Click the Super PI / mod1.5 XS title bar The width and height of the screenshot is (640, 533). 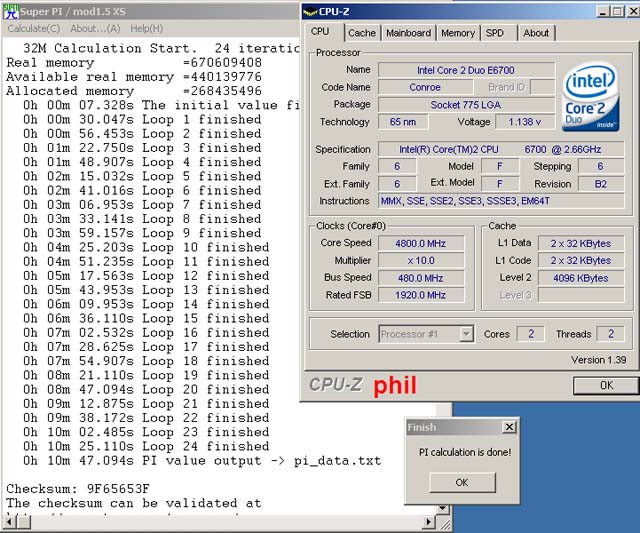pos(151,11)
